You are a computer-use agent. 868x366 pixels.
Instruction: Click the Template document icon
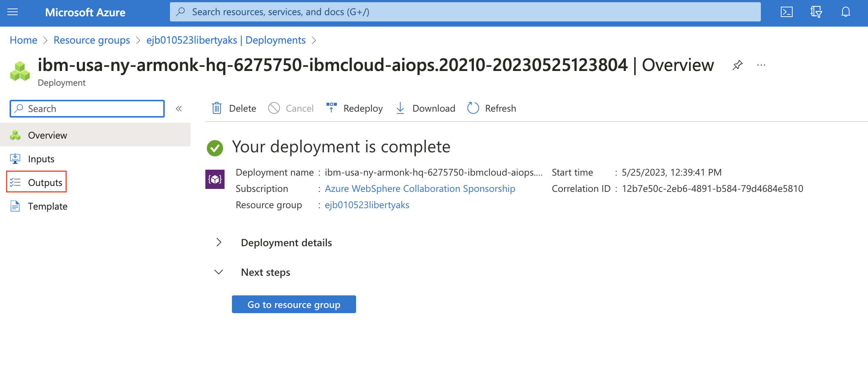click(x=15, y=206)
